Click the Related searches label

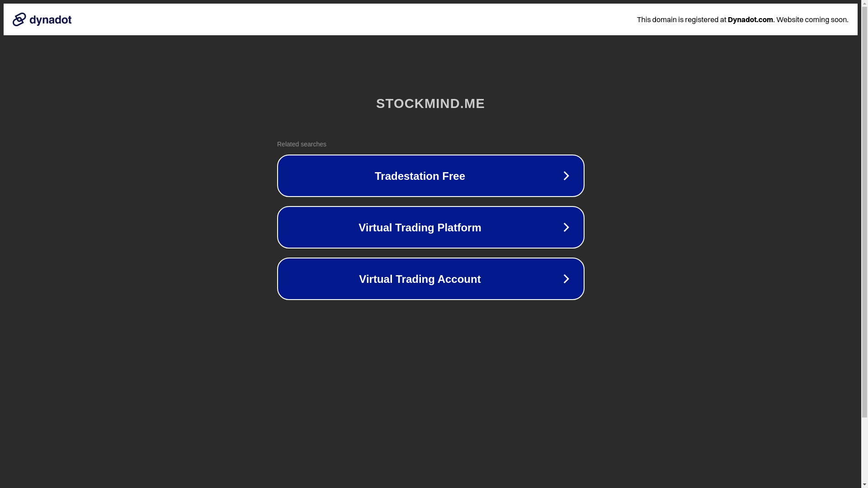pyautogui.click(x=302, y=144)
